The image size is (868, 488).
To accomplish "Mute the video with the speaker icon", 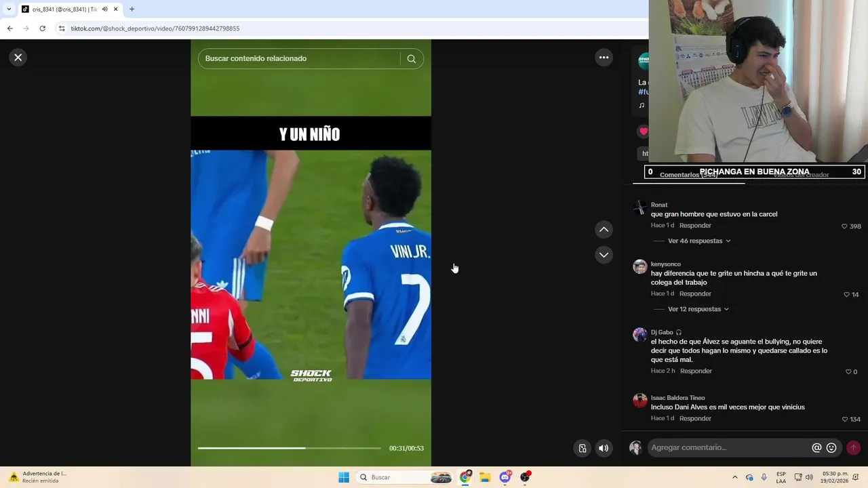I will tap(604, 448).
